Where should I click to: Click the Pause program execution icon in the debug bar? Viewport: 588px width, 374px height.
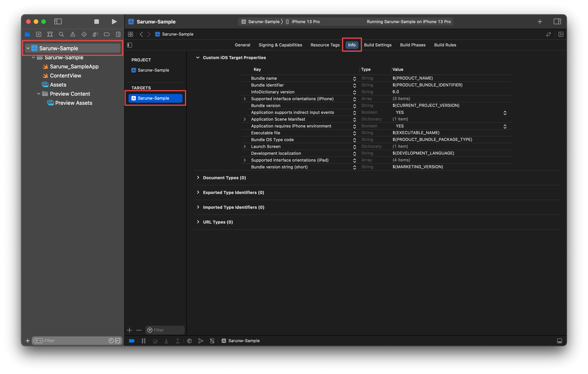click(x=144, y=341)
